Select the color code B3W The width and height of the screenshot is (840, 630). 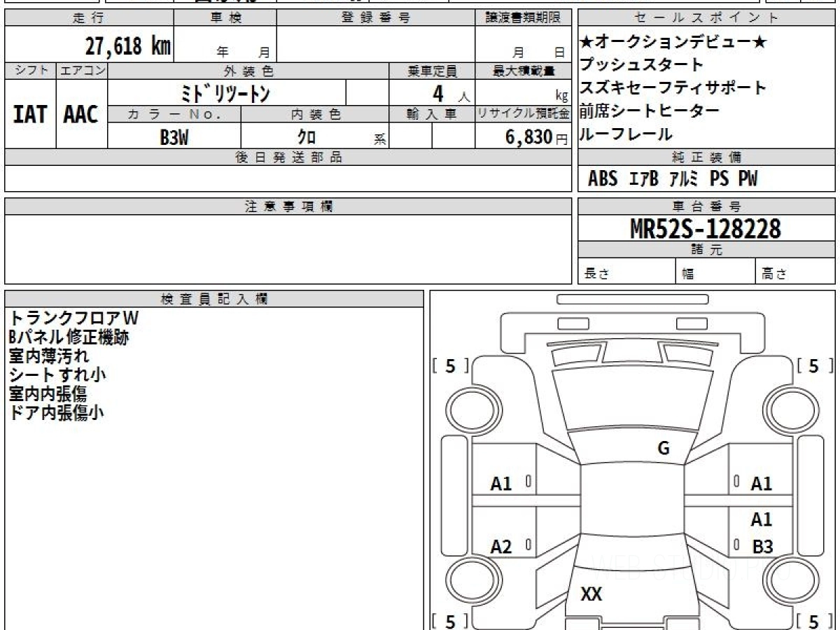[174, 137]
